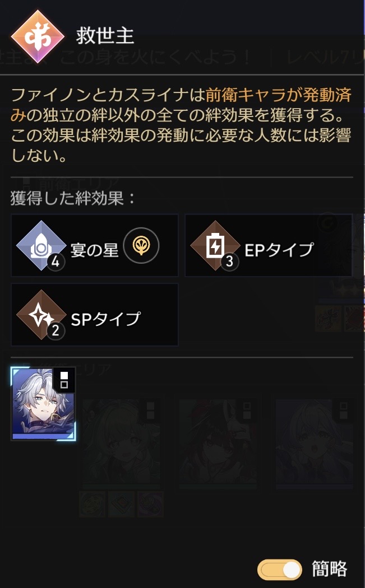365x588 pixels.
Task: Select the 宴の星 bond diamond icon
Action: click(41, 246)
